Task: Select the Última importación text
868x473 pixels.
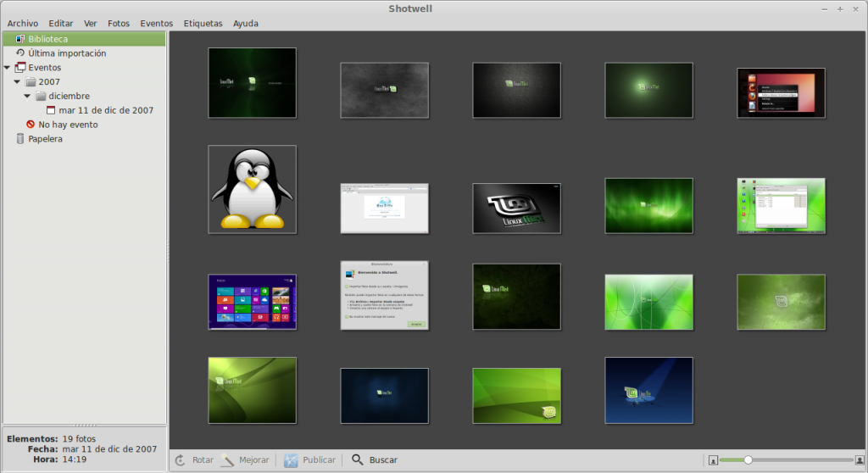Action: (x=67, y=53)
